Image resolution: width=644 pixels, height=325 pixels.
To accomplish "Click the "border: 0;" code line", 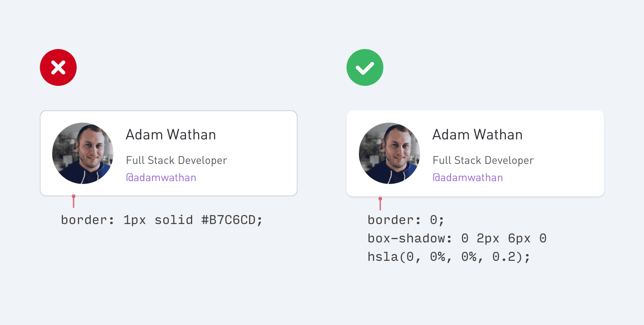I will coord(406,220).
